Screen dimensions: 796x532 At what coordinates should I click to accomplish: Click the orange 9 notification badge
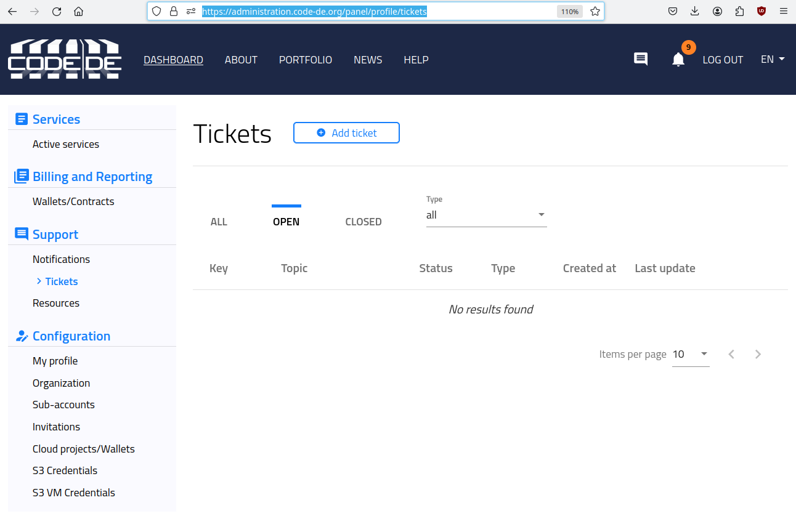coord(688,47)
